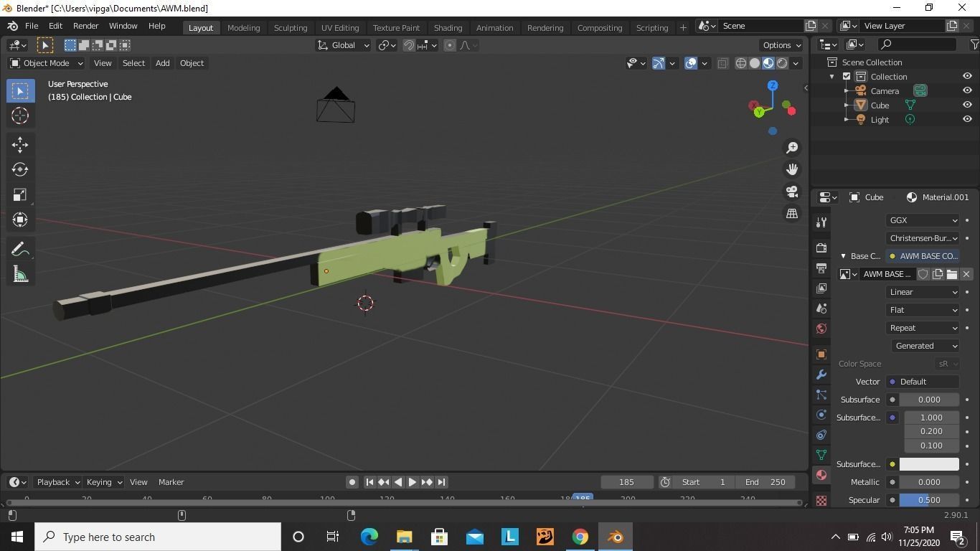The image size is (980, 551).
Task: Pick the Measure tool
Action: click(20, 274)
